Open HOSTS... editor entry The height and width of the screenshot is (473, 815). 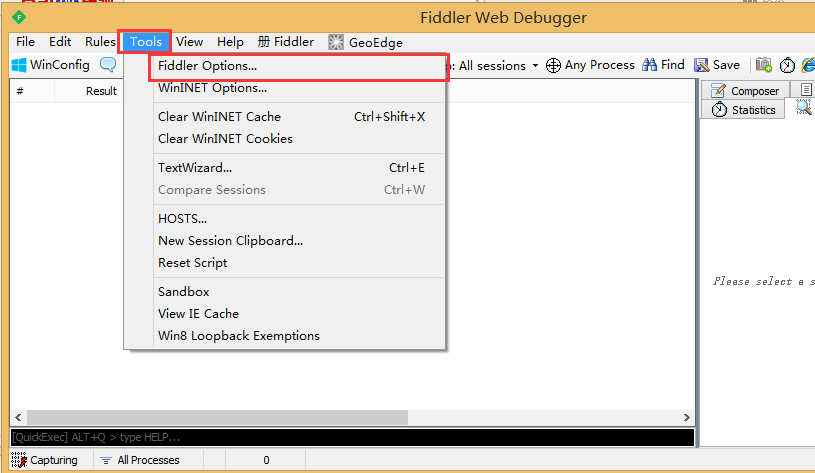[x=299, y=219]
